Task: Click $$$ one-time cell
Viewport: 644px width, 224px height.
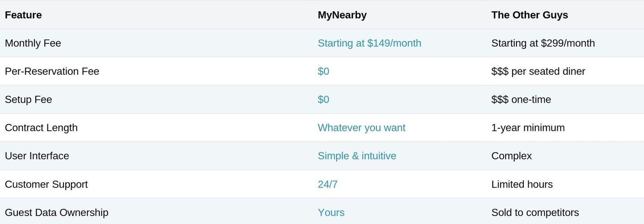Action: [521, 99]
